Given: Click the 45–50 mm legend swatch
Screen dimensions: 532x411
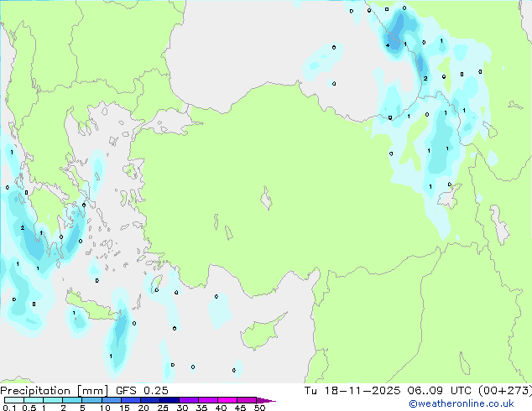Looking at the screenshot, I should click(x=247, y=400).
